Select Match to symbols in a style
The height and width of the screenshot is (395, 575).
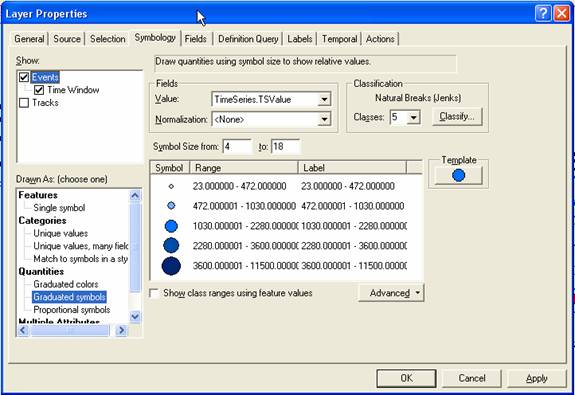click(x=81, y=259)
